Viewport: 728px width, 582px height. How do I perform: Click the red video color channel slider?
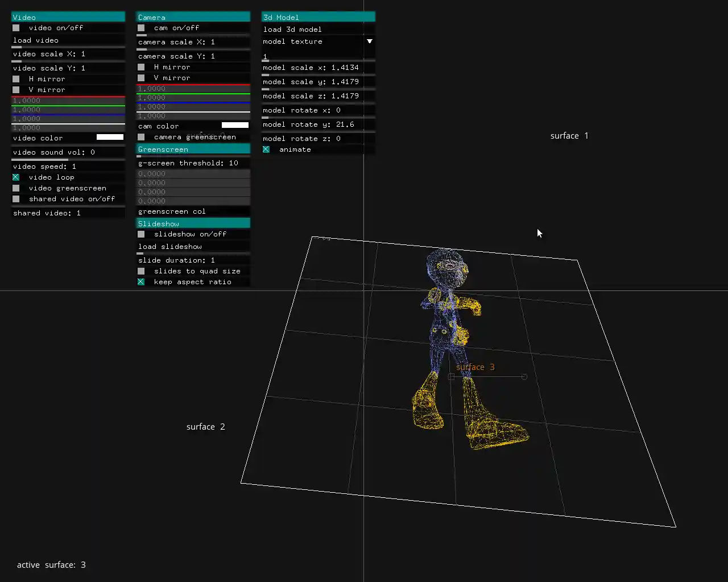[x=68, y=101]
